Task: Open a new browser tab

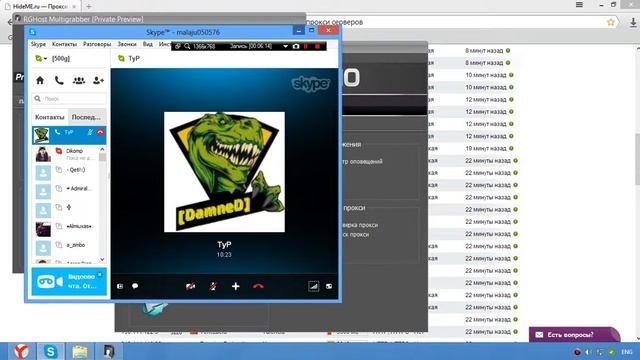Action: [89, 6]
